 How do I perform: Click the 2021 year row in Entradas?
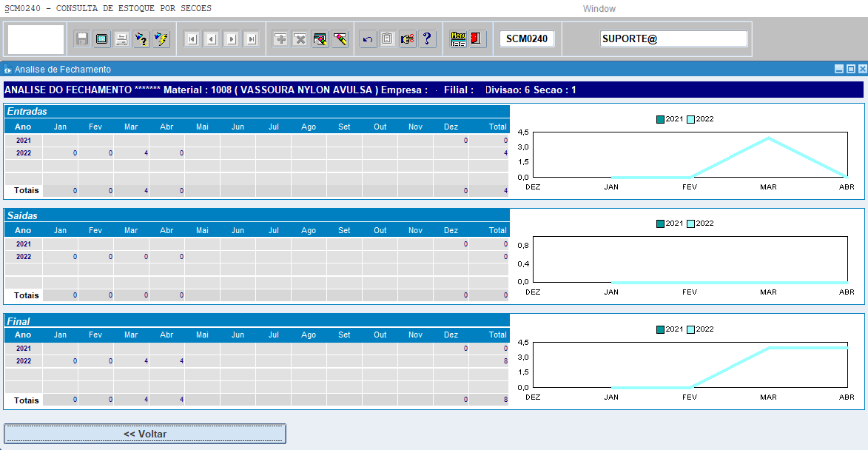pyautogui.click(x=256, y=140)
